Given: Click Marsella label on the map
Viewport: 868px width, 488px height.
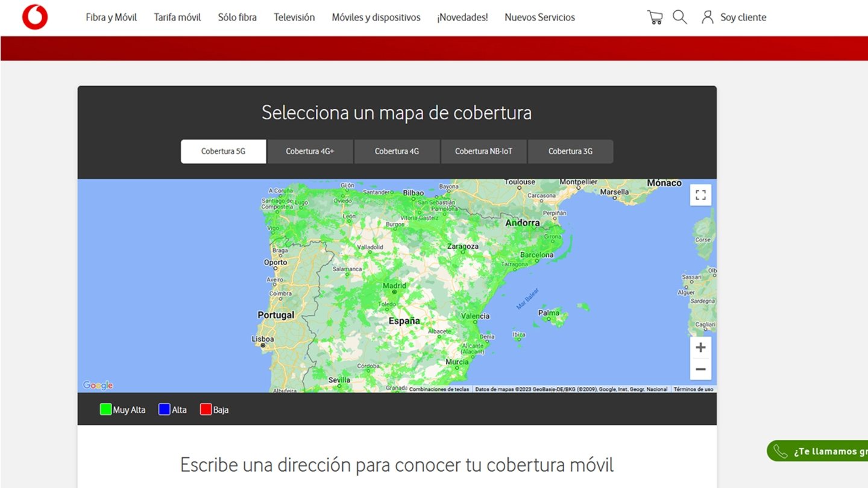Looking at the screenshot, I should click(615, 192).
